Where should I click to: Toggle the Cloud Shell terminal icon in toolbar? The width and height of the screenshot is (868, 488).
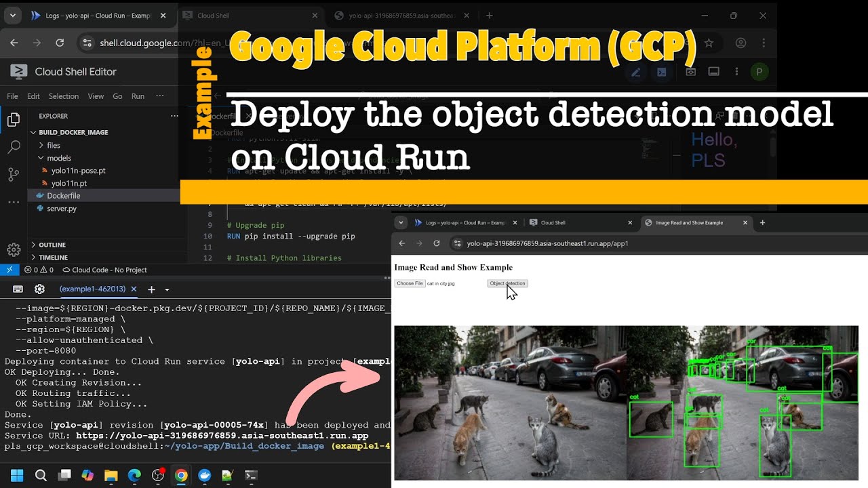tap(661, 72)
